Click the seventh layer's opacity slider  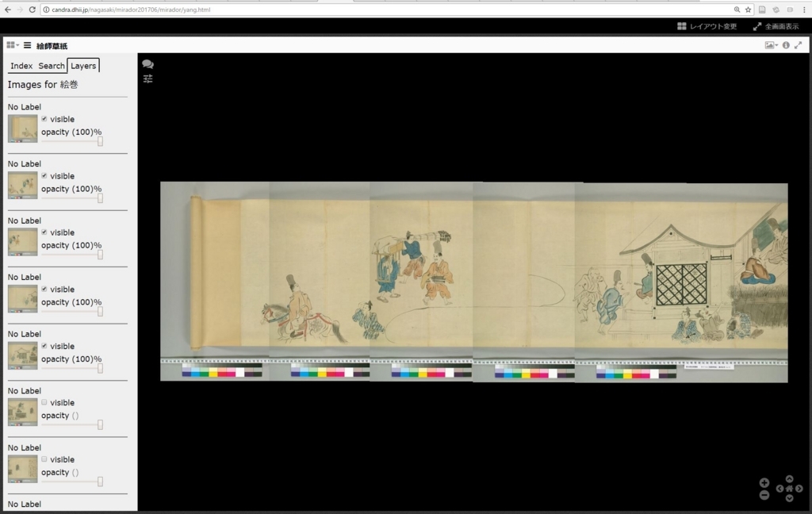click(72, 481)
